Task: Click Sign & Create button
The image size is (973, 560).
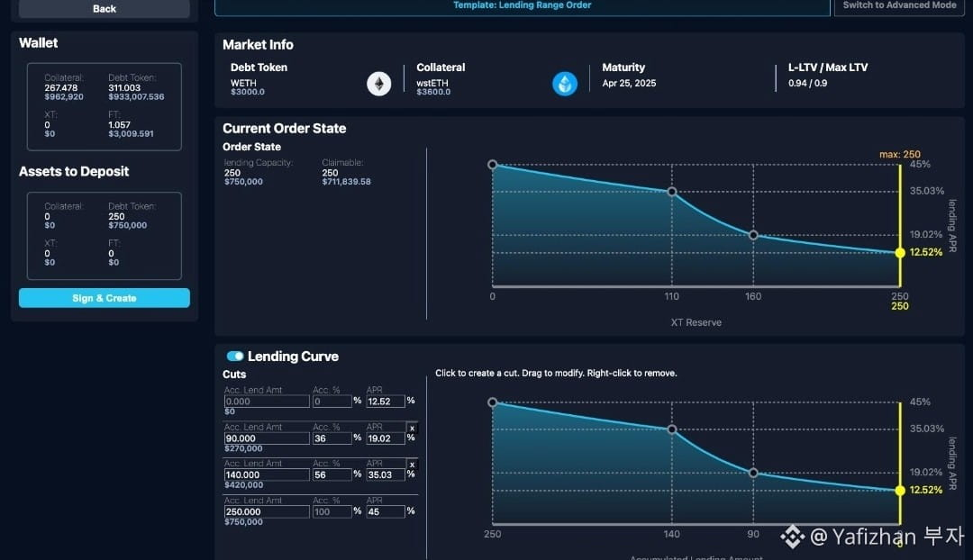Action: coord(105,298)
